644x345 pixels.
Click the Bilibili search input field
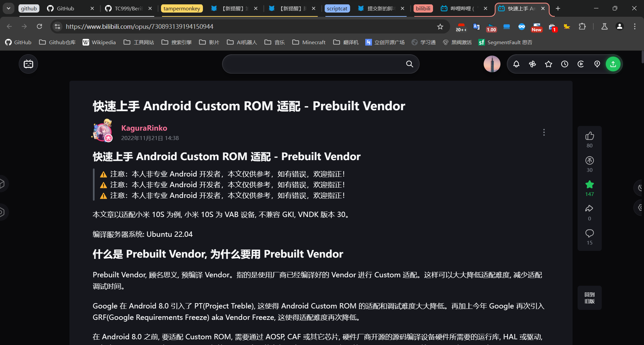coord(314,64)
